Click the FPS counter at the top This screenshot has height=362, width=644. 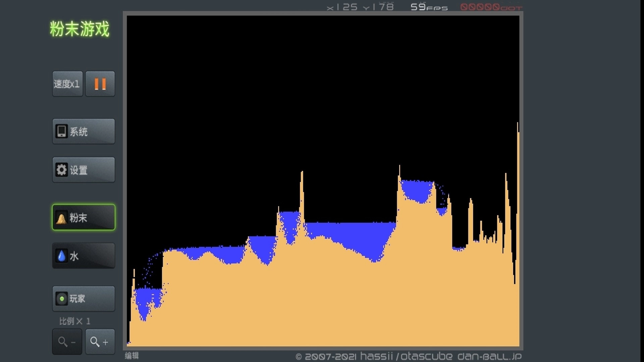[429, 7]
